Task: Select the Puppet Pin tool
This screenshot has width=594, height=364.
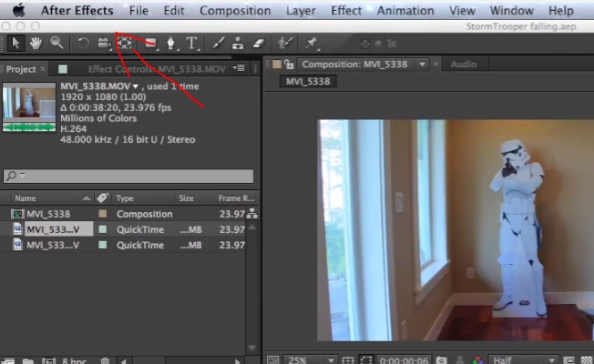Action: click(x=312, y=43)
